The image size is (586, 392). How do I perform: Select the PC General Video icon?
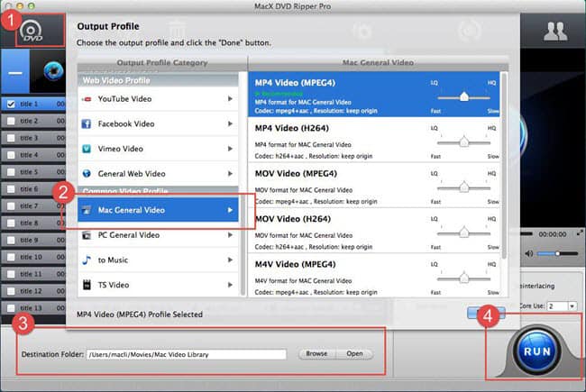[87, 235]
